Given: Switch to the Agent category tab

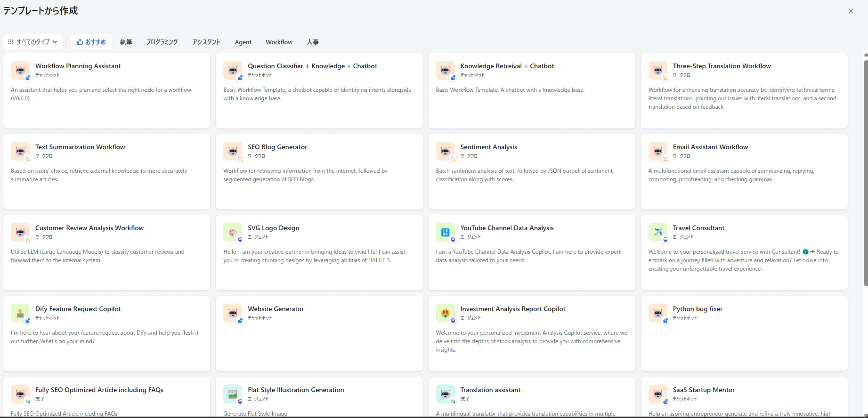Looking at the screenshot, I should coord(243,42).
